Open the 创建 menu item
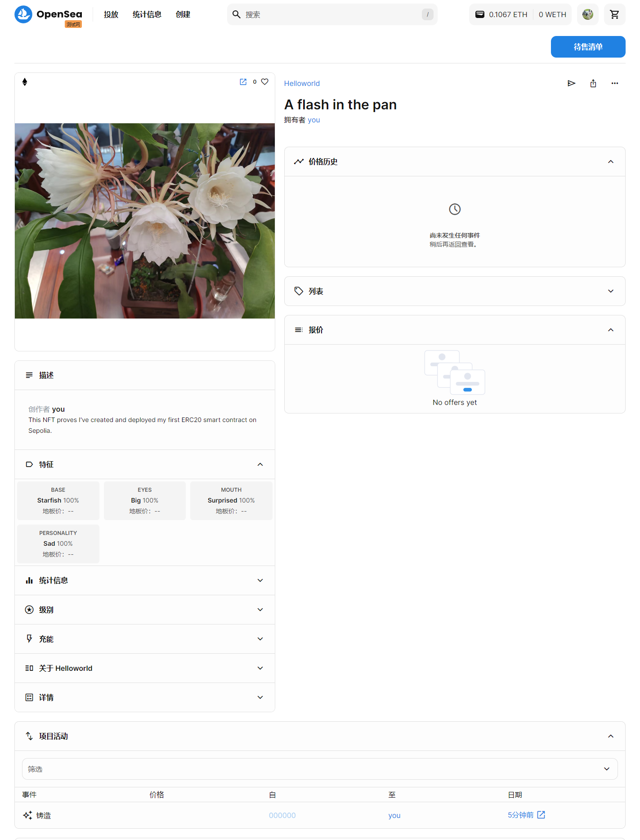The width and height of the screenshot is (640, 840). point(183,14)
